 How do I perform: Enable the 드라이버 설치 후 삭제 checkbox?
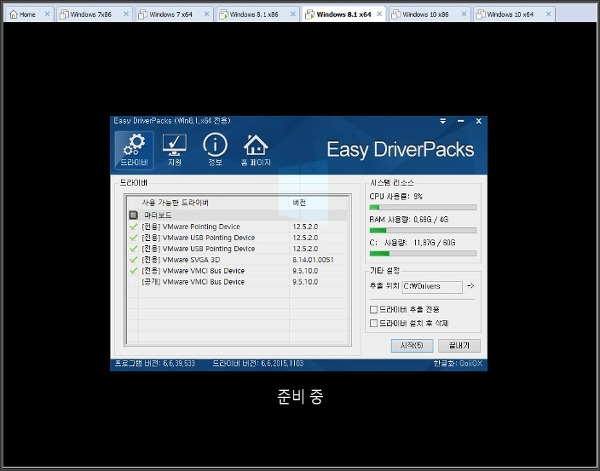[374, 323]
